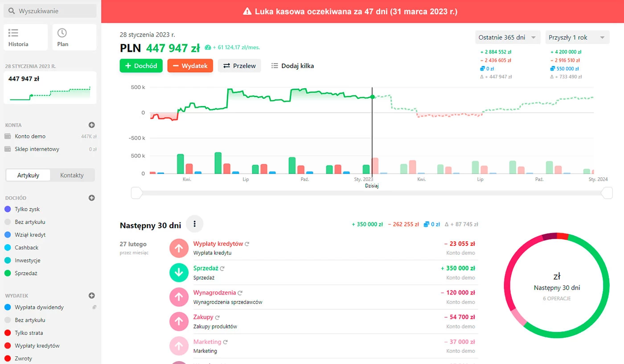624x364 pixels.
Task: Open the Historia list view
Action: click(x=25, y=37)
